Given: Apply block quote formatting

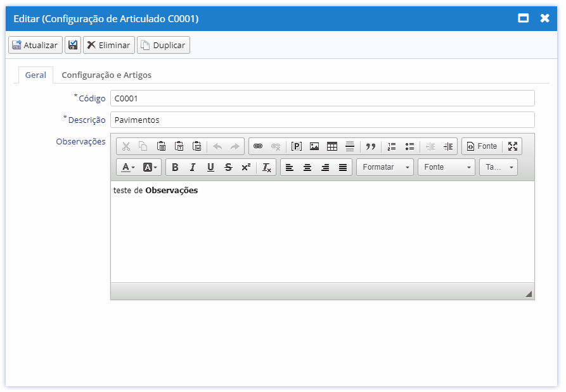Looking at the screenshot, I should pos(370,146).
